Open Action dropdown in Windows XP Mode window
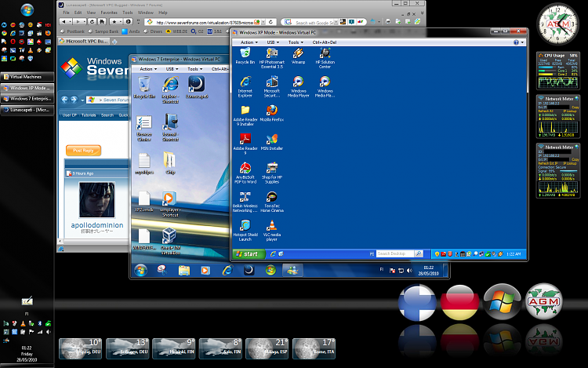The image size is (588, 368). coord(249,42)
